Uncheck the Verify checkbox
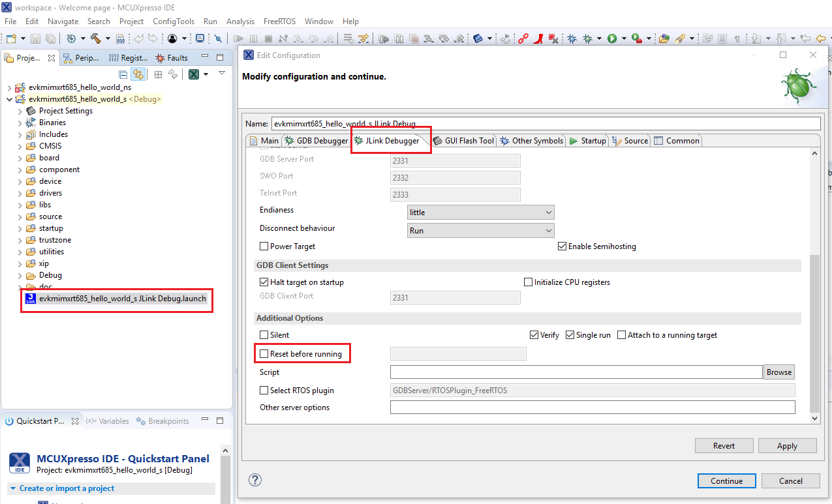This screenshot has width=832, height=504. 534,335
